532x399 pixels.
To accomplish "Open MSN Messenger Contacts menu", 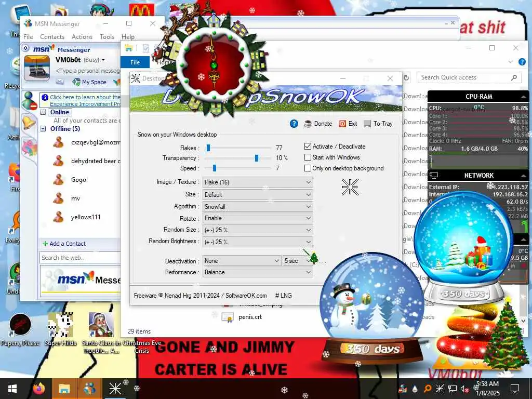I will click(x=52, y=37).
